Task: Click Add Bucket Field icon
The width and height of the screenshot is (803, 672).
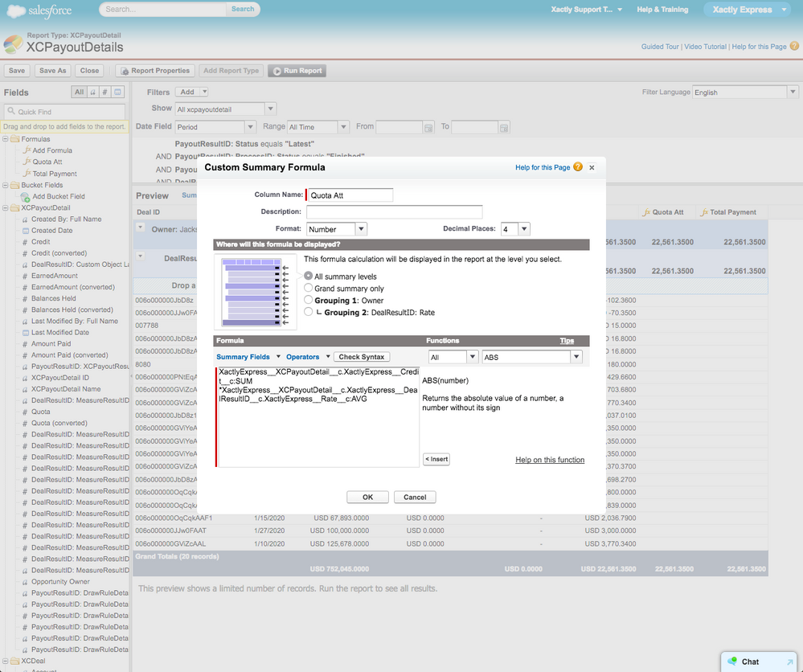Action: click(x=25, y=197)
